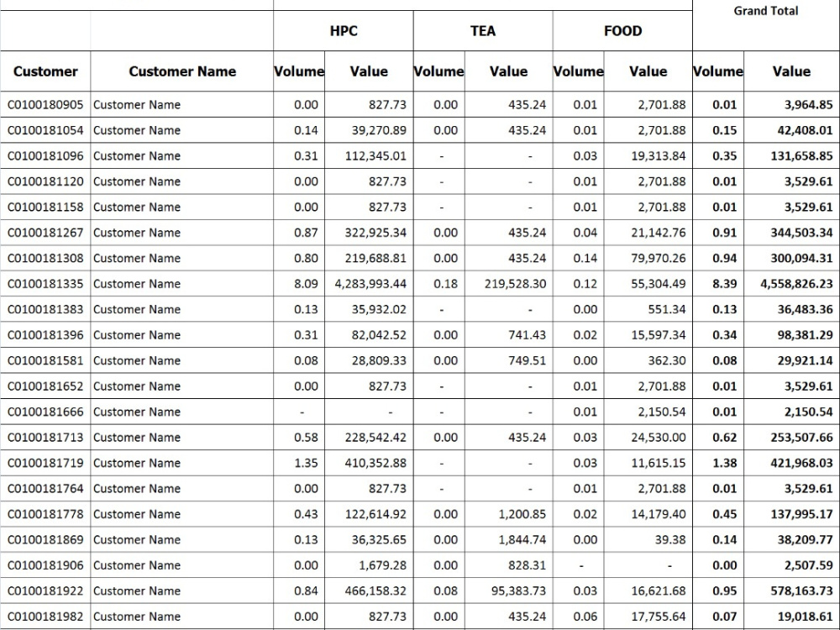Image resolution: width=840 pixels, height=630 pixels.
Task: Click HPC value 410,352.88
Action: coord(375,464)
